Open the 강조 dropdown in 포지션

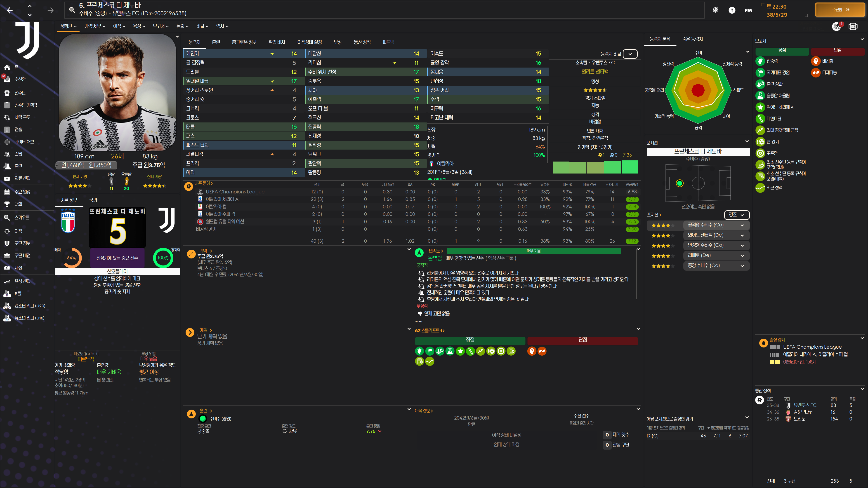pyautogui.click(x=737, y=215)
